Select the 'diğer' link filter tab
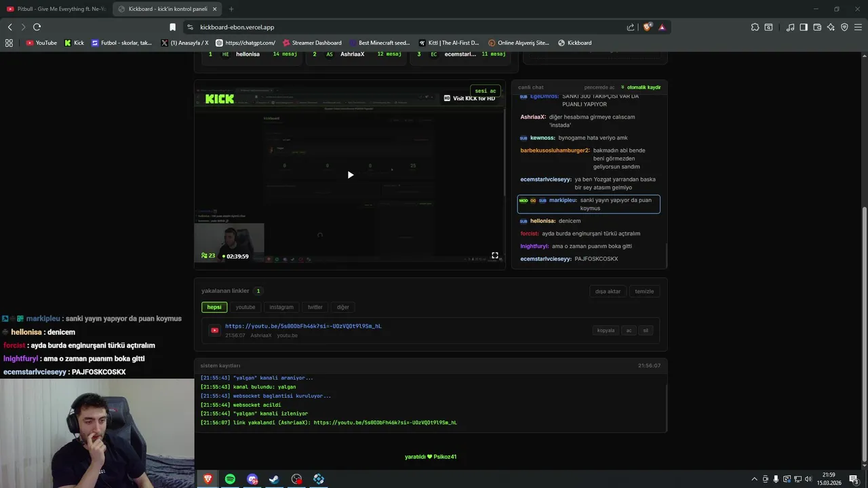 click(343, 307)
